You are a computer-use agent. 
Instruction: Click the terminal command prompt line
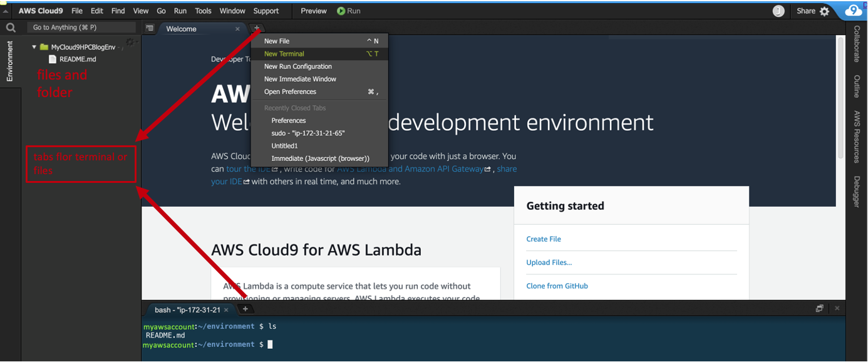[208, 344]
